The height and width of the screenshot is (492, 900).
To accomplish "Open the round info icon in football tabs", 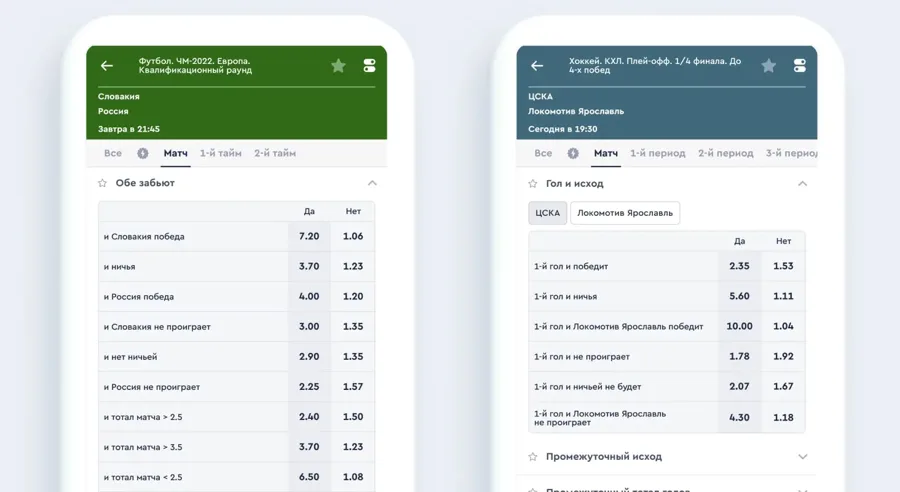I will point(142,153).
